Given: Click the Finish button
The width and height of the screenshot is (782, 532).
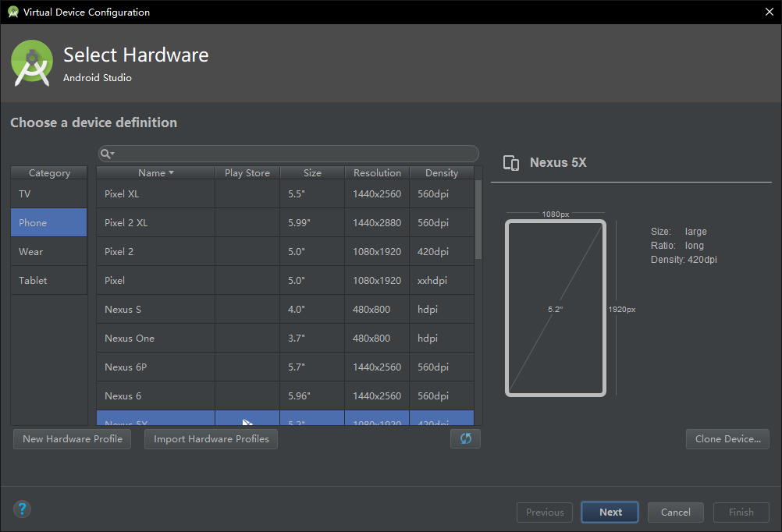Looking at the screenshot, I should [741, 512].
